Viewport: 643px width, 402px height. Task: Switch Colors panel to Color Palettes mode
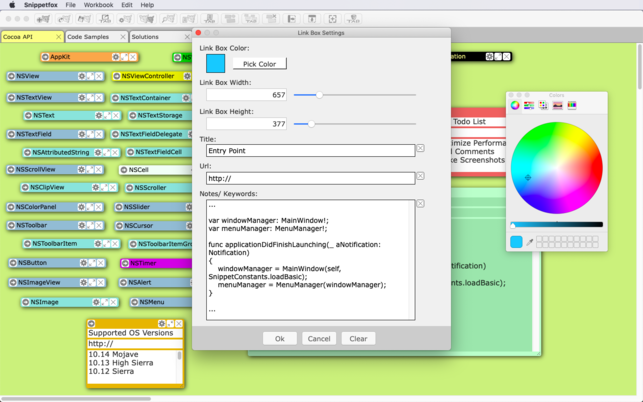(543, 105)
